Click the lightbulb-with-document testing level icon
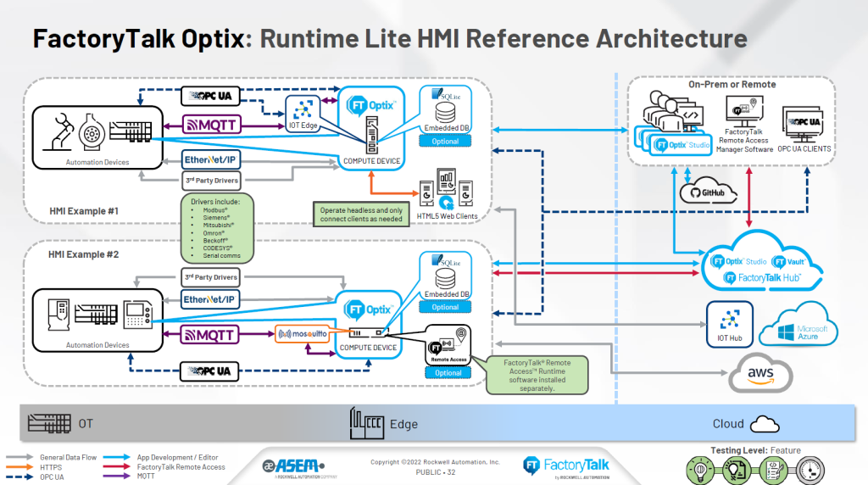Viewport: 868px width, 485px height. 737,471
